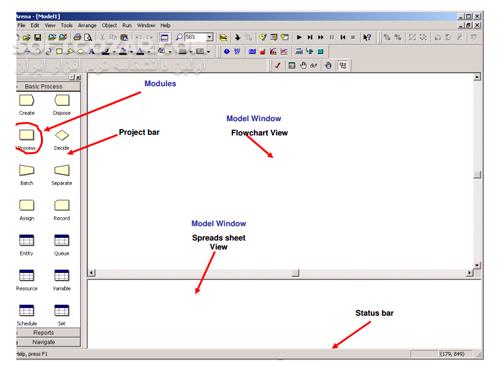
Task: Start the simulation with Go button
Action: (299, 37)
